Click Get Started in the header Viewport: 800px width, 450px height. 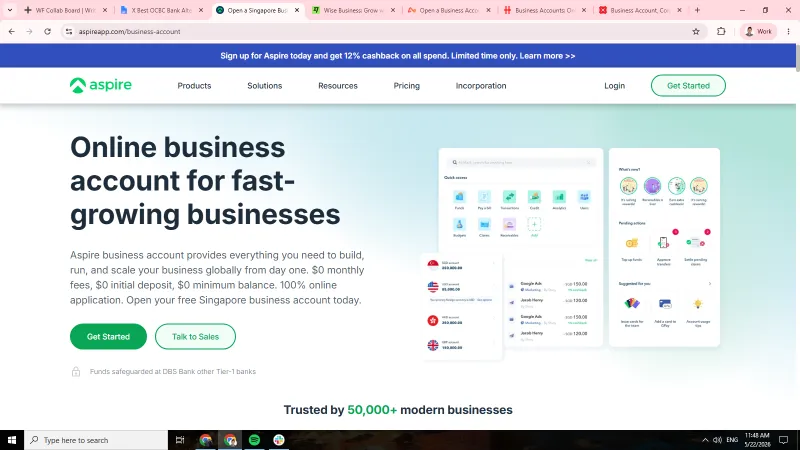(688, 86)
